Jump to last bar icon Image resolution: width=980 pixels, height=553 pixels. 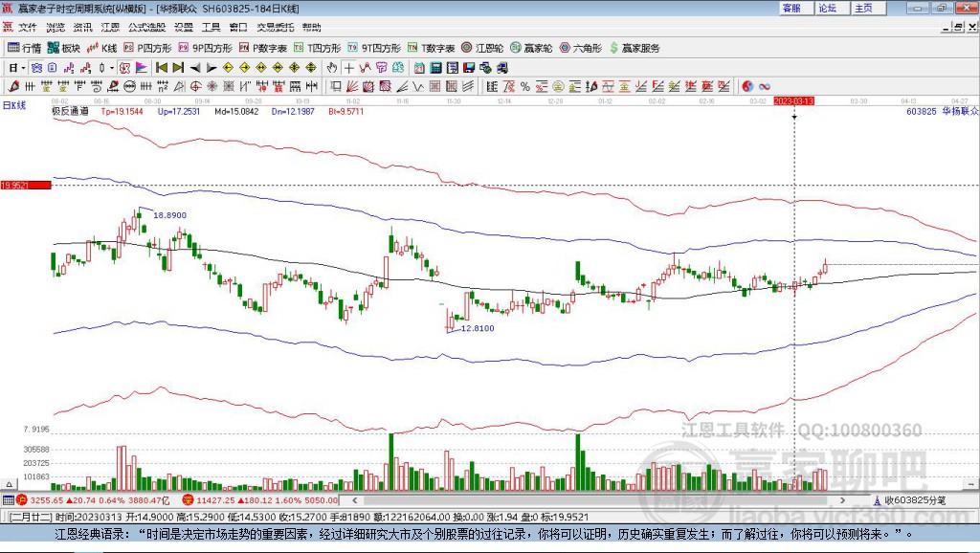[178, 68]
